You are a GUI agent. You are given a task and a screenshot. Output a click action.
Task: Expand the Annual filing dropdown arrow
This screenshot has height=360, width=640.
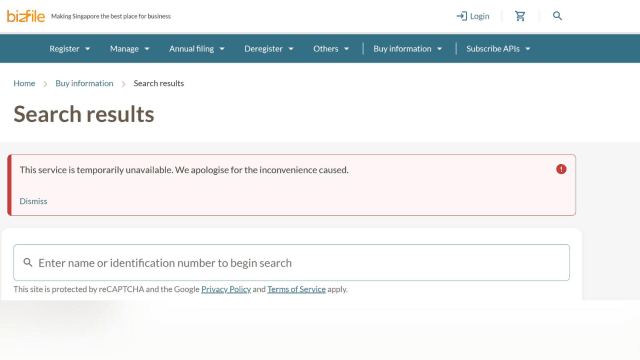click(222, 49)
